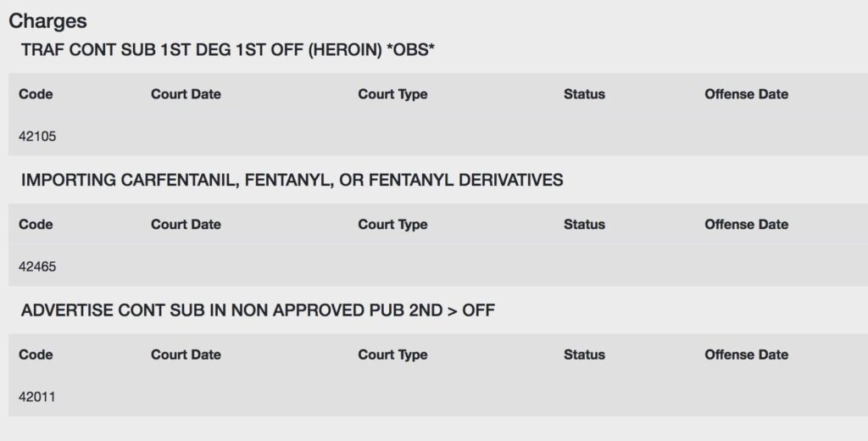Click Code header in the heroin charge table

[x=36, y=94]
